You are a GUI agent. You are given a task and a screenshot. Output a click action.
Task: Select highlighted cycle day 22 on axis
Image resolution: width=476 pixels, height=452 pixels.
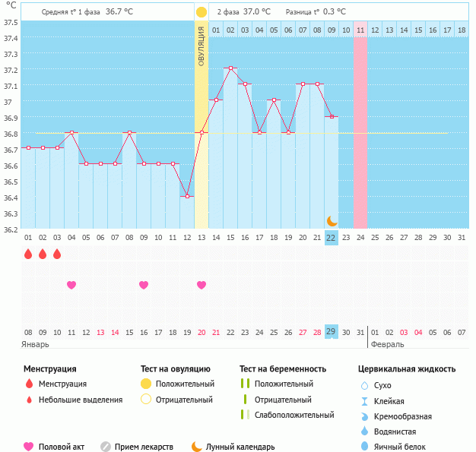pyautogui.click(x=331, y=238)
